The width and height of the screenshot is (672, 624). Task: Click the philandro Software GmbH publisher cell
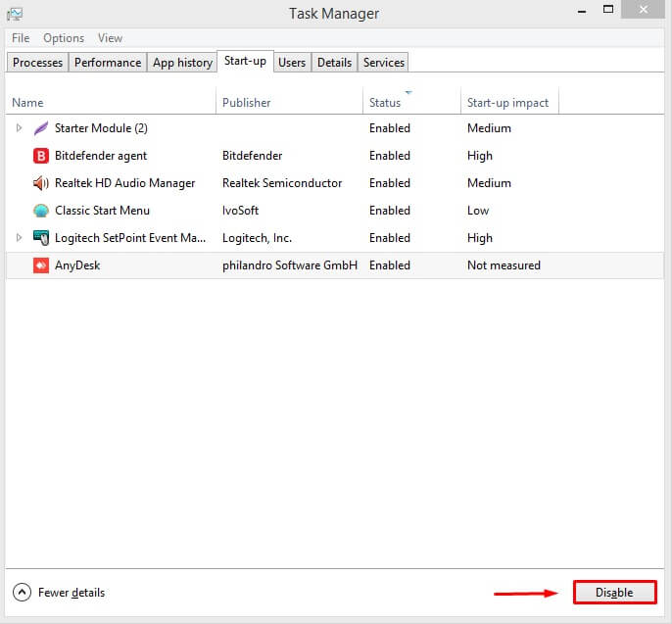click(x=290, y=265)
